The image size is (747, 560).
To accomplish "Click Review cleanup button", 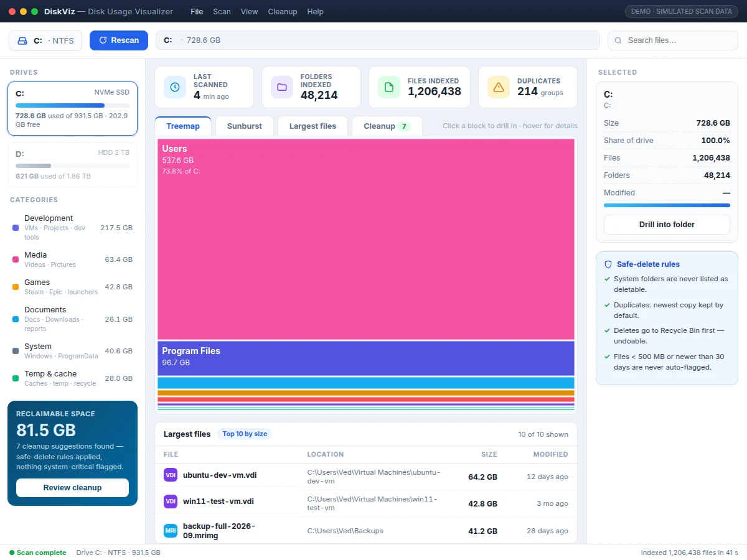I will 72,488.
